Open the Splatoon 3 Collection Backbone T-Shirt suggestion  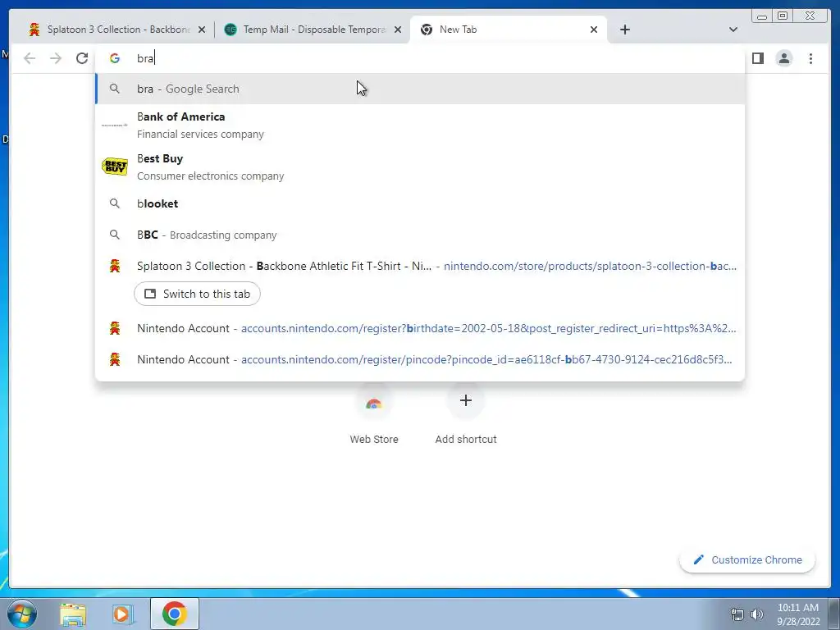[420, 266]
